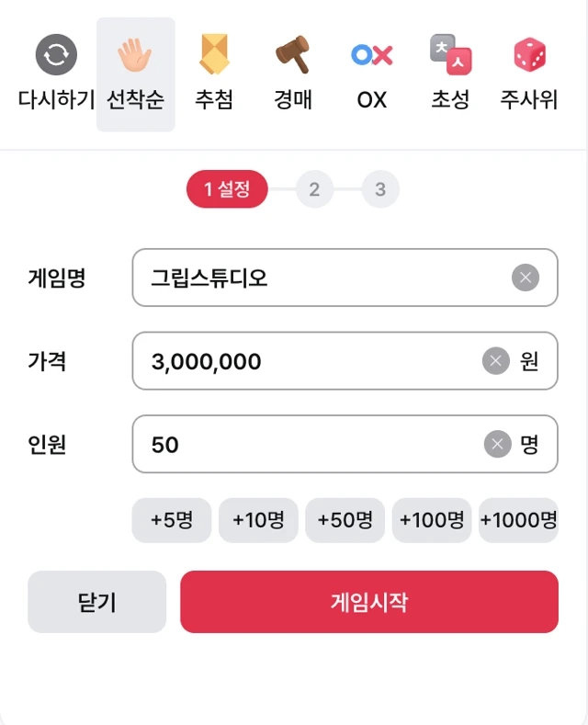The image size is (588, 725).
Task: Select the 1 설정 step
Action: click(x=227, y=190)
